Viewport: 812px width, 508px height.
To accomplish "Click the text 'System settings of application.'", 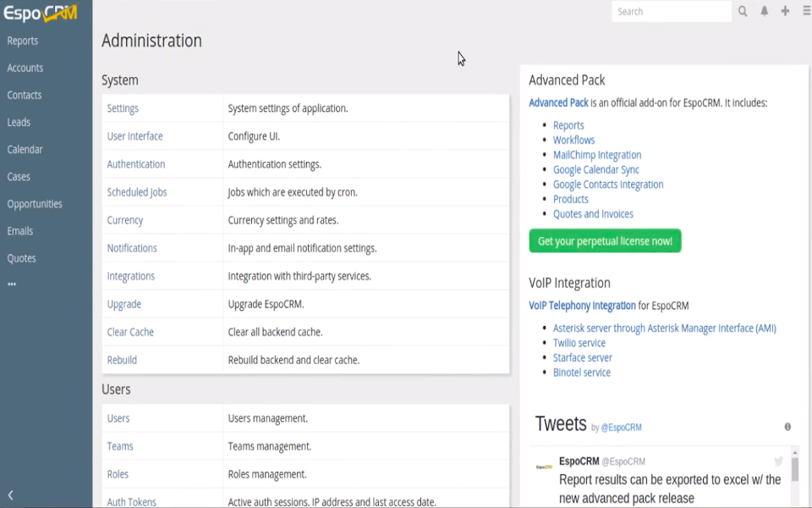I will point(288,108).
